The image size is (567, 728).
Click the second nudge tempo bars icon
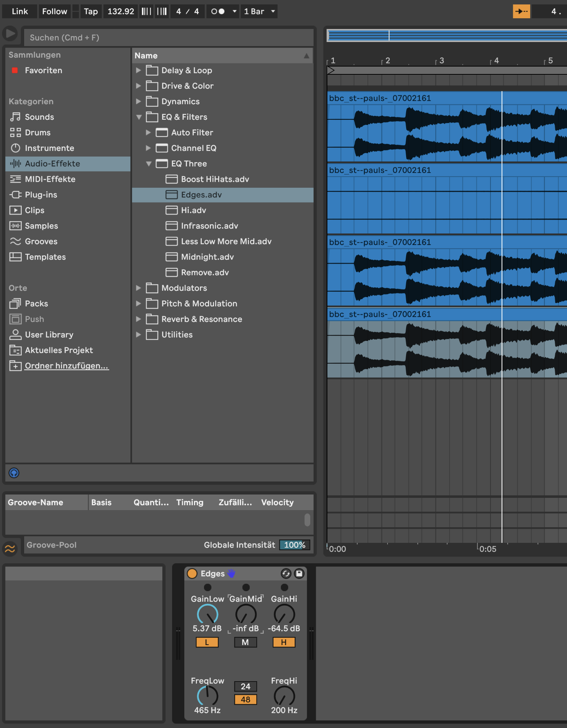click(x=162, y=11)
